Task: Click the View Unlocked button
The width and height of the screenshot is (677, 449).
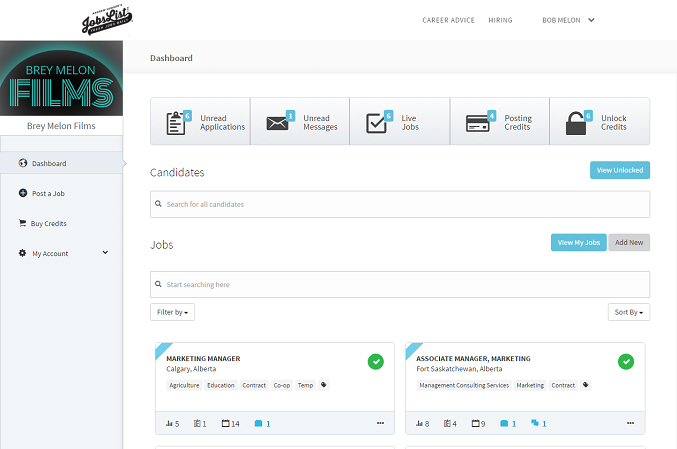Action: click(619, 170)
